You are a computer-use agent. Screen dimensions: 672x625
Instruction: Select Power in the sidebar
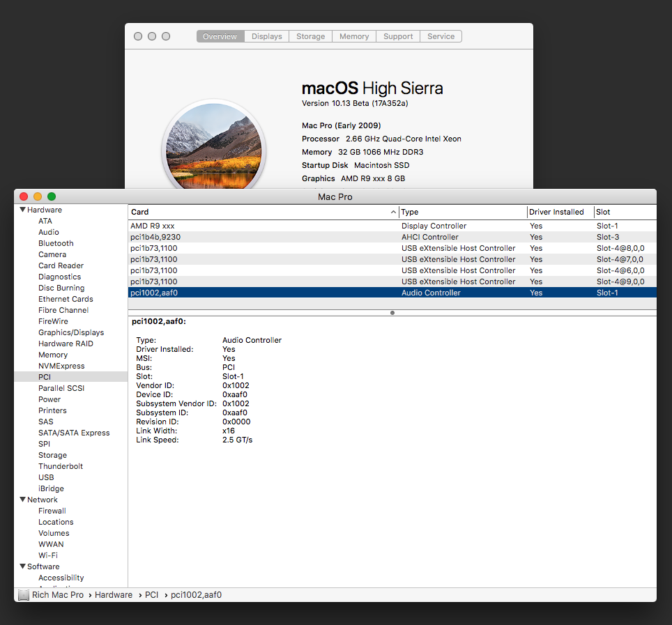click(x=49, y=399)
